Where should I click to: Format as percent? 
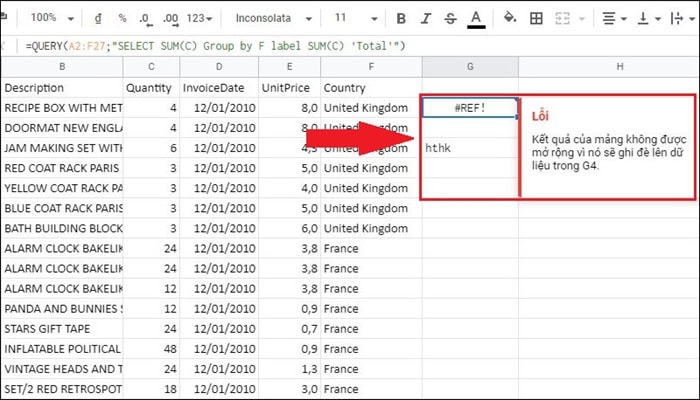121,18
